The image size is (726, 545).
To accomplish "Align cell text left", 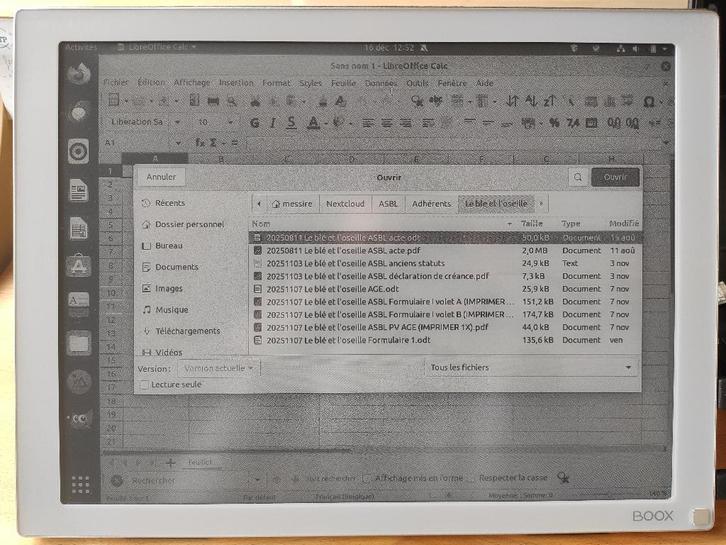I will [369, 123].
